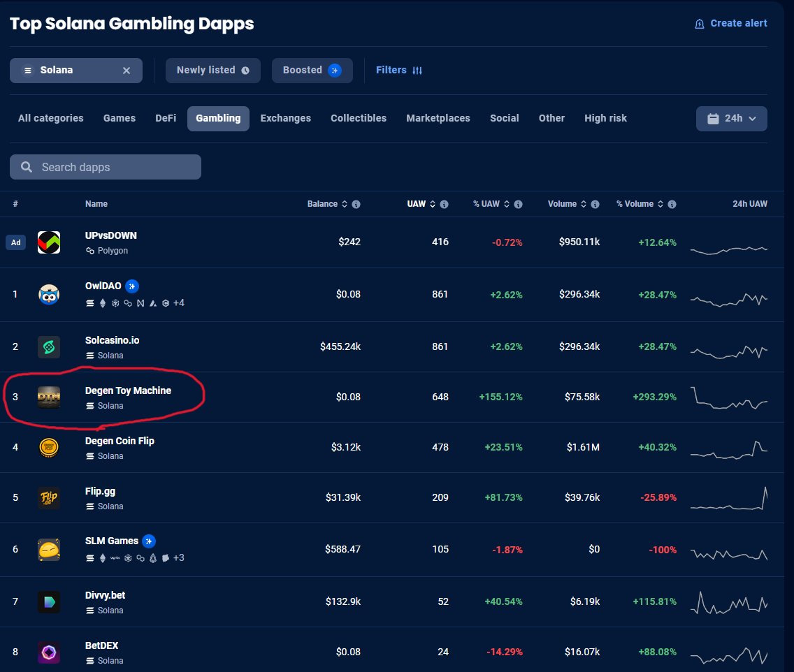This screenshot has width=794, height=672.
Task: Click the Flip.gg logo
Action: 48,497
